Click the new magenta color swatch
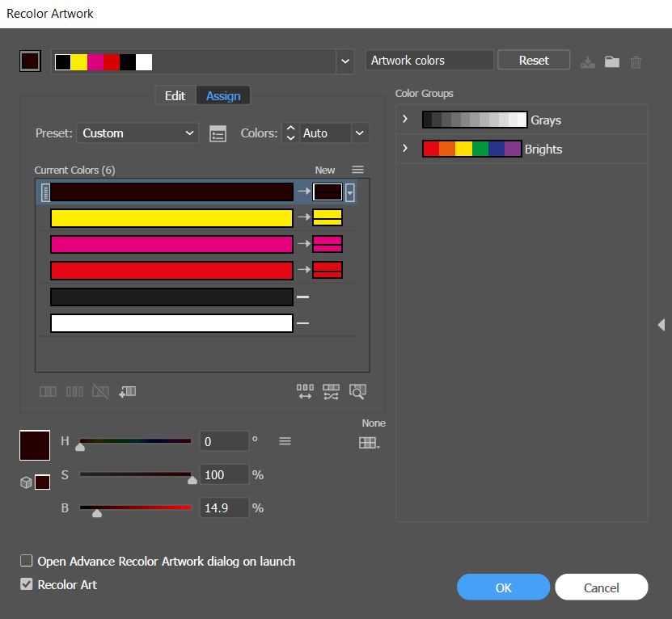672x619 pixels. click(328, 244)
